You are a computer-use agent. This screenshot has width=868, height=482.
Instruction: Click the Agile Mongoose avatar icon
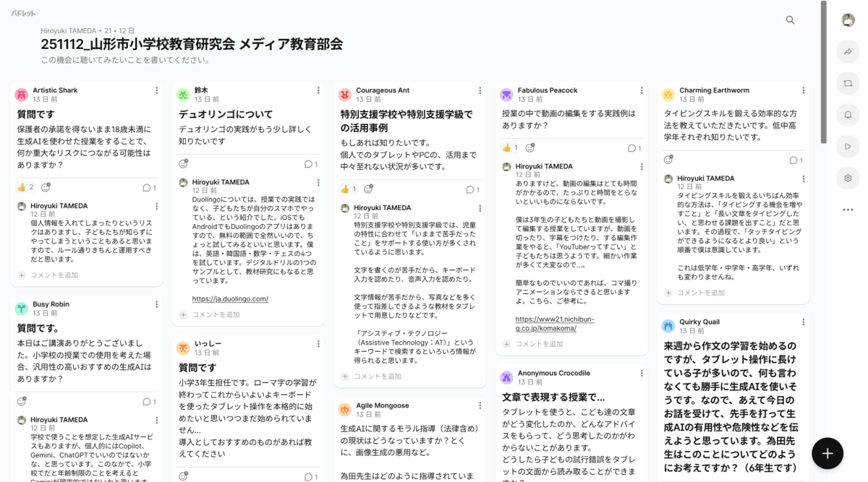(345, 410)
